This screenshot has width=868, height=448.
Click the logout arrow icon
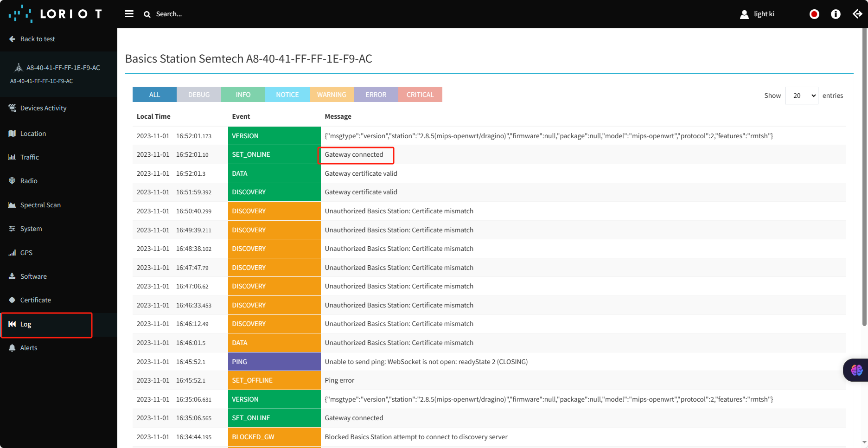pyautogui.click(x=857, y=14)
